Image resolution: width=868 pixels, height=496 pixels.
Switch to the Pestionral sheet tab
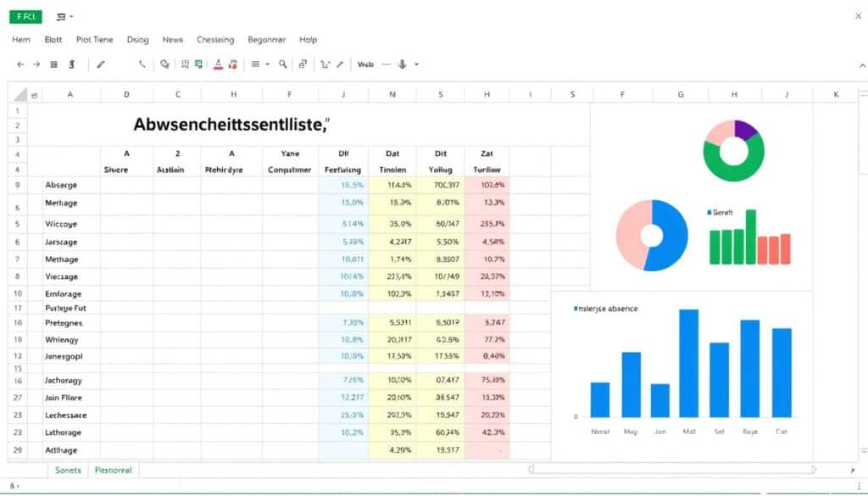pos(113,469)
